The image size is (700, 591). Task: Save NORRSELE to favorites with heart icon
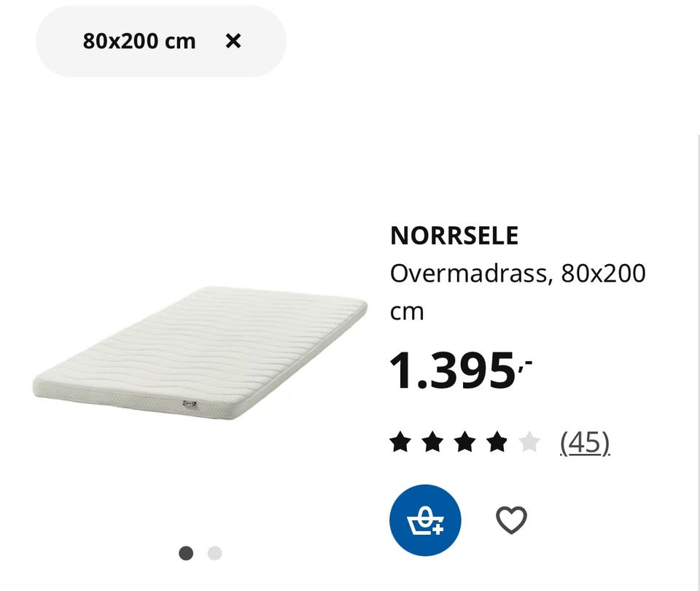(511, 520)
